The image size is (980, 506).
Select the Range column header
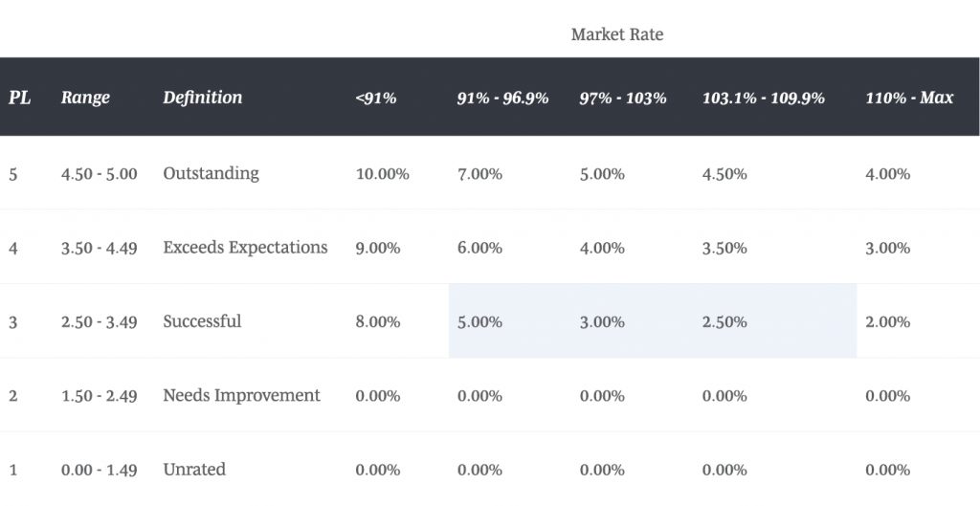click(85, 98)
